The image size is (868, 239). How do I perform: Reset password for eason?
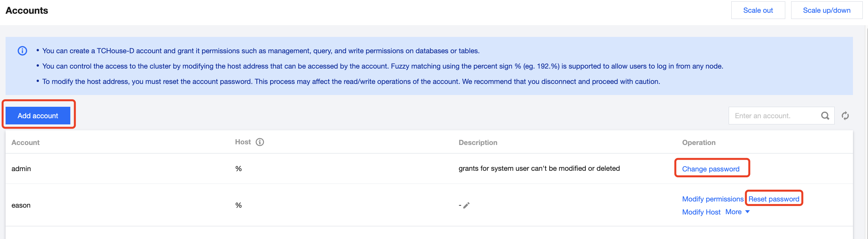click(x=774, y=199)
